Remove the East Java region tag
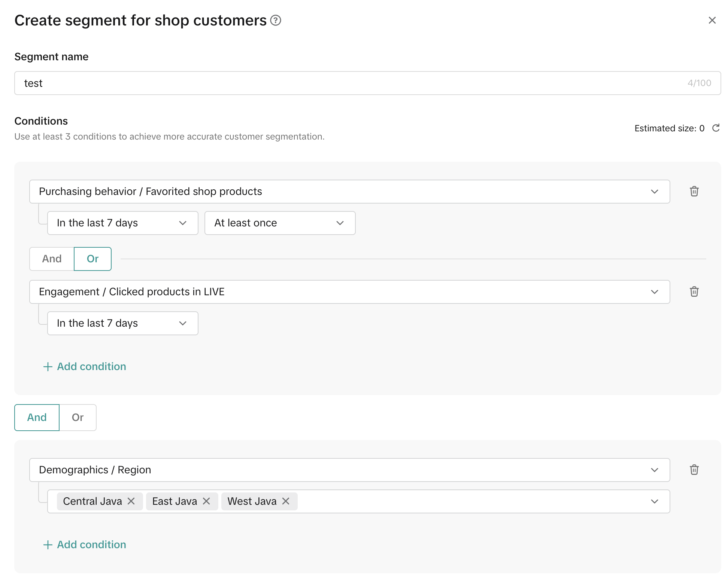728x577 pixels. [x=206, y=501]
